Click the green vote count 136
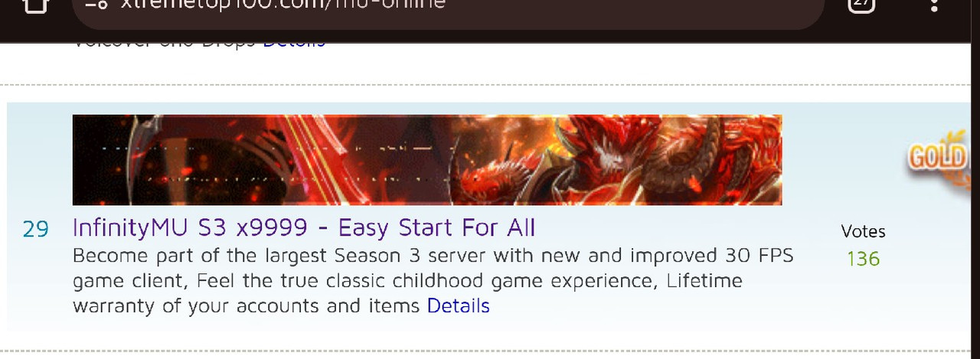This screenshot has height=359, width=980. [x=864, y=259]
